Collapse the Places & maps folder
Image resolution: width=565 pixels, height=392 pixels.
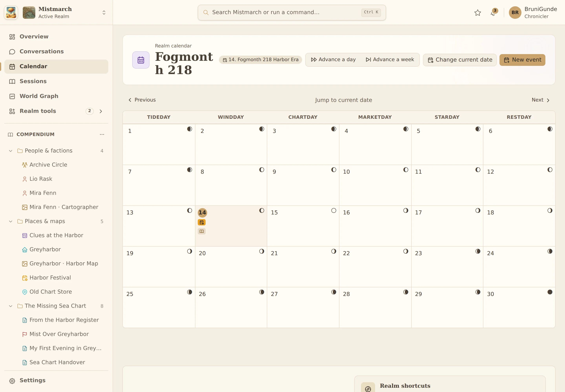pos(11,221)
